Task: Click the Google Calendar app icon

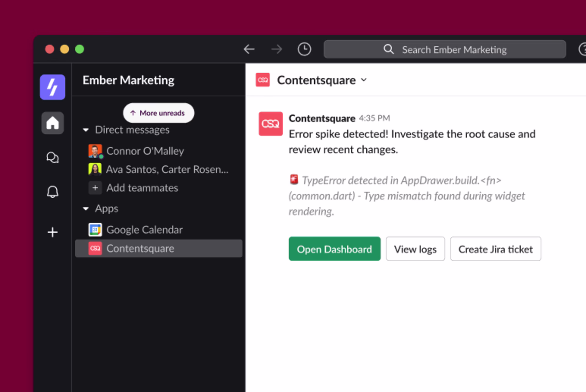Action: (x=95, y=230)
